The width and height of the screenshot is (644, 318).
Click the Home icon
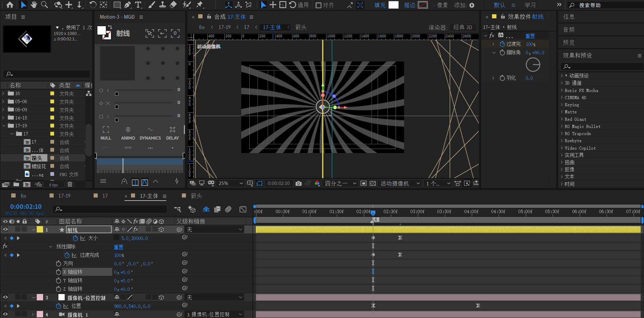tap(10, 5)
